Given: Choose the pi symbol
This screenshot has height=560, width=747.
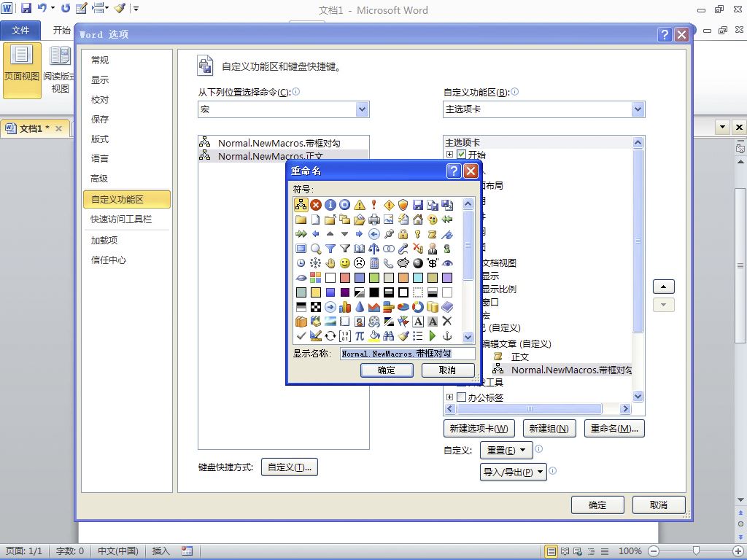Looking at the screenshot, I should click(360, 335).
